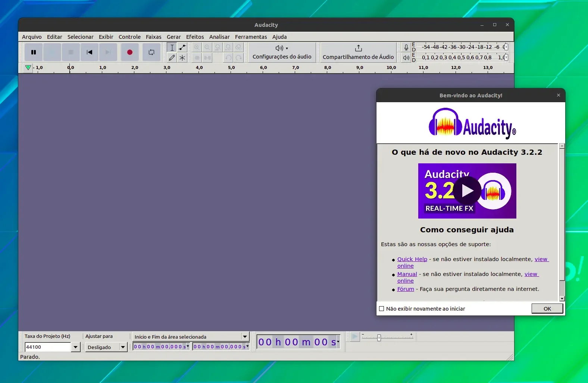
Task: Open the Arquivo menu
Action: click(32, 37)
